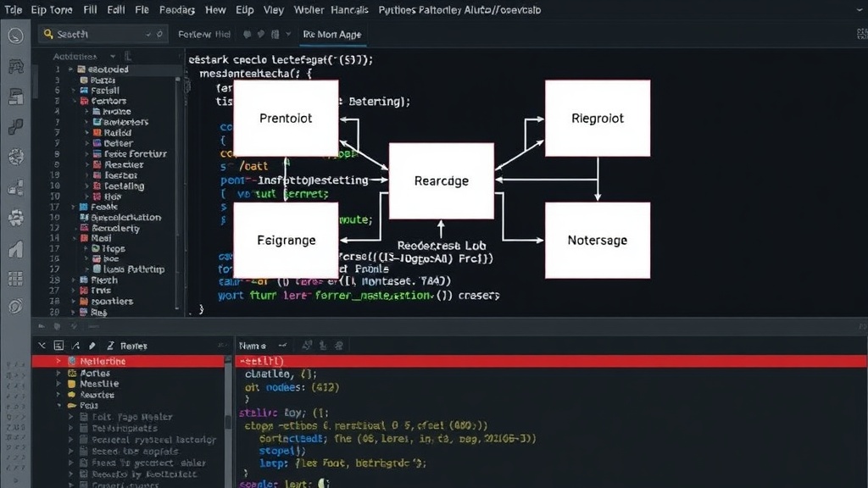Switch to the Re Mon Agge tab

[332, 34]
